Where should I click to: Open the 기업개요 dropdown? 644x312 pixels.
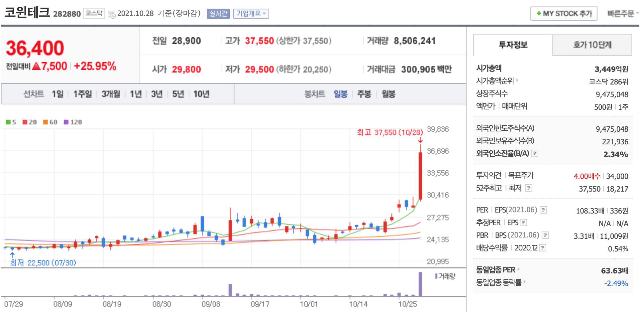[251, 14]
